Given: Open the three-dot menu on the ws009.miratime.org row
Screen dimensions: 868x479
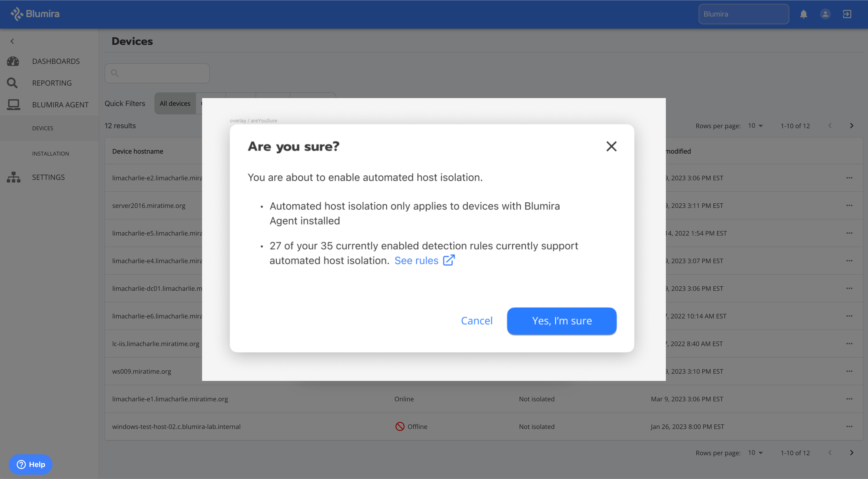Looking at the screenshot, I should point(849,371).
